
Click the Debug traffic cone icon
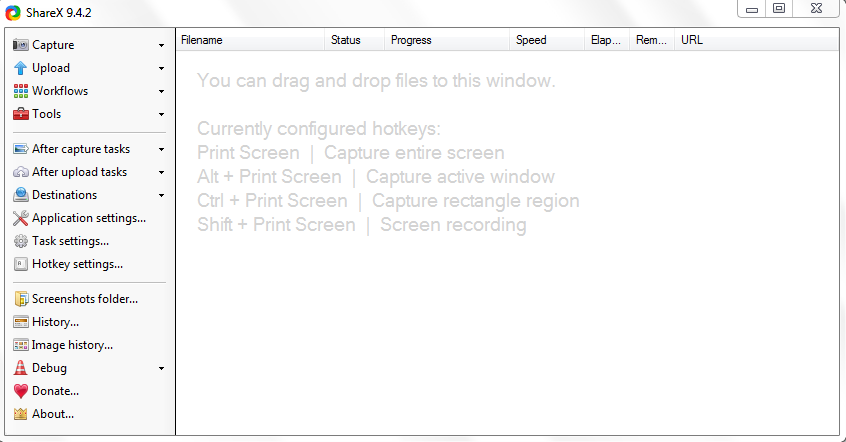click(20, 368)
